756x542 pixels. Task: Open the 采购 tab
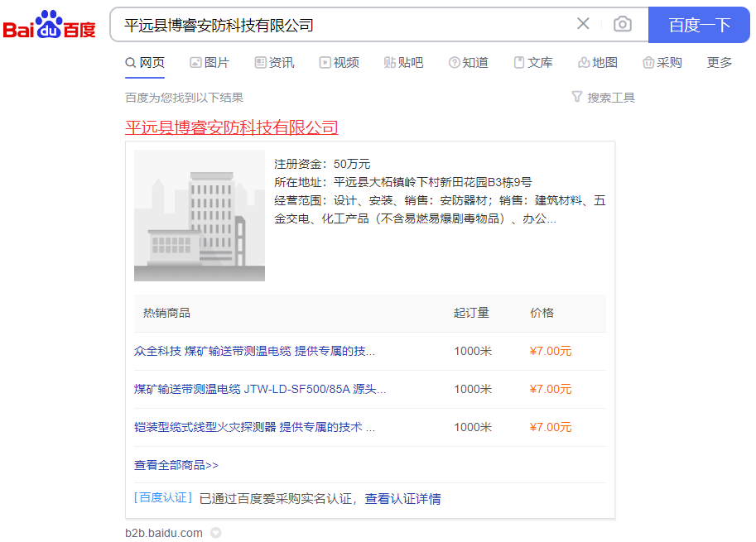click(662, 63)
